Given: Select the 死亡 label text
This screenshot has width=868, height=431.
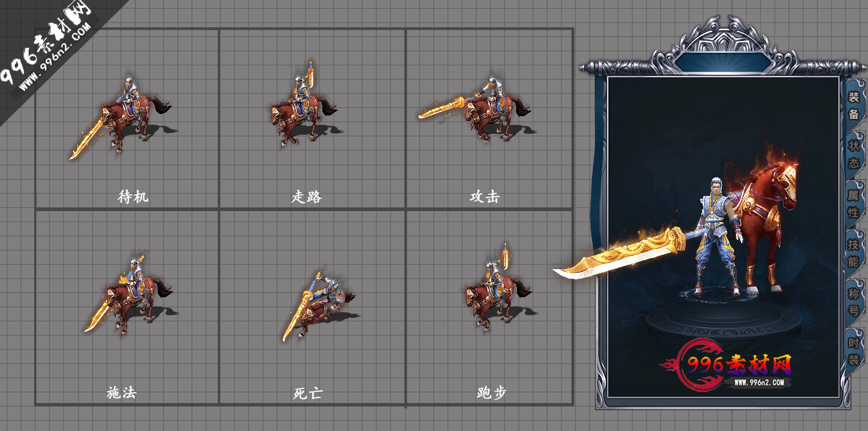Looking at the screenshot, I should click(x=307, y=393).
